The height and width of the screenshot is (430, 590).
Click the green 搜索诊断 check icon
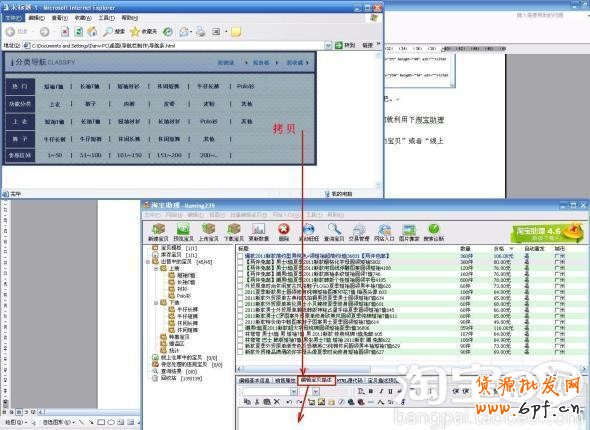pos(433,232)
